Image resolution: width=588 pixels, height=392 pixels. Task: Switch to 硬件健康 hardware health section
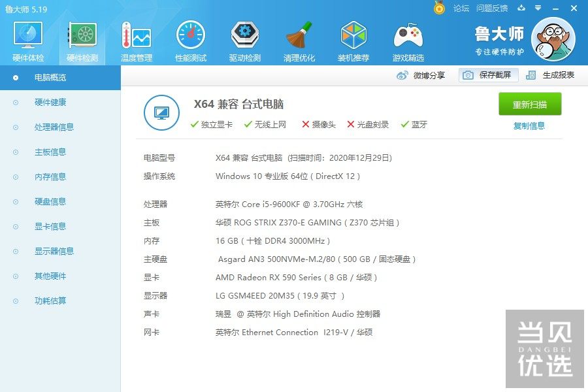click(52, 102)
